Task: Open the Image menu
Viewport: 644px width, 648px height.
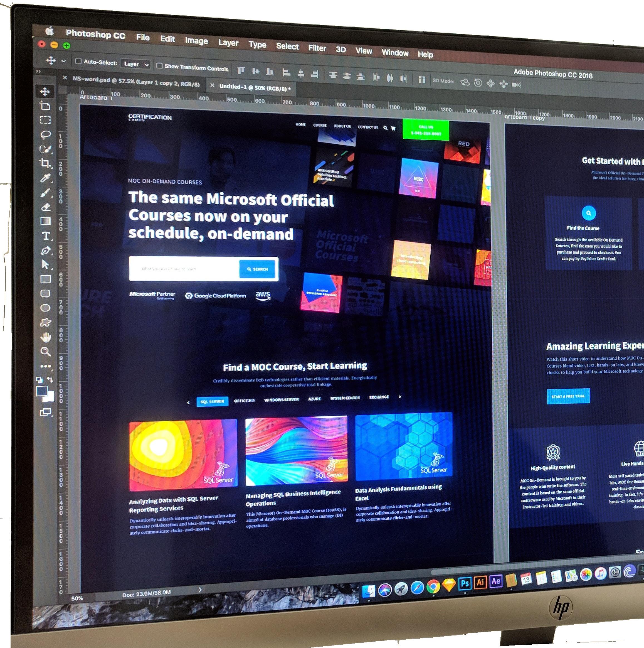Action: (x=196, y=41)
